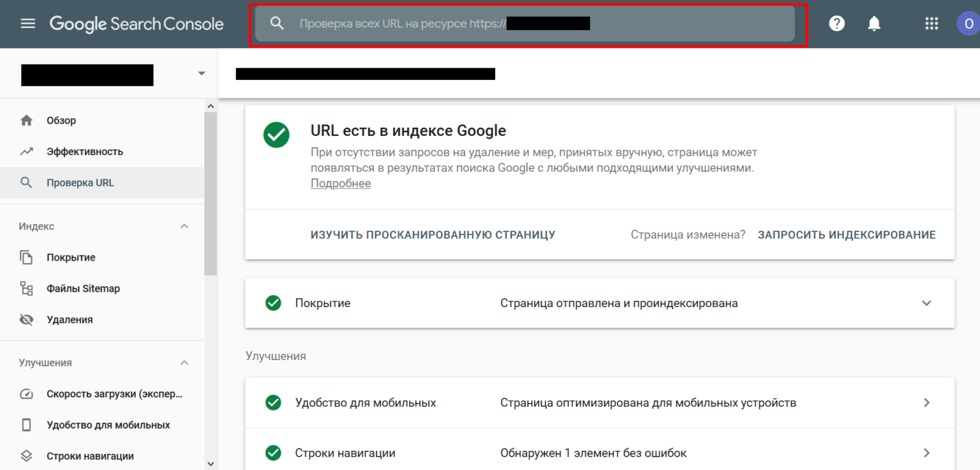Open the notifications bell
Viewport: 980px width, 470px height.
click(x=874, y=24)
